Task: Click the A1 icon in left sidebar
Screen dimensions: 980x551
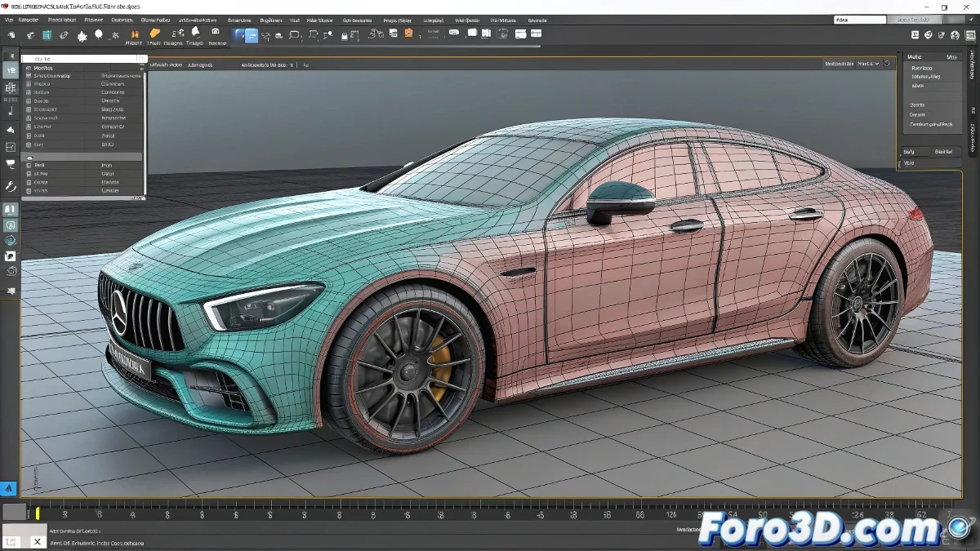Action: pos(11,210)
